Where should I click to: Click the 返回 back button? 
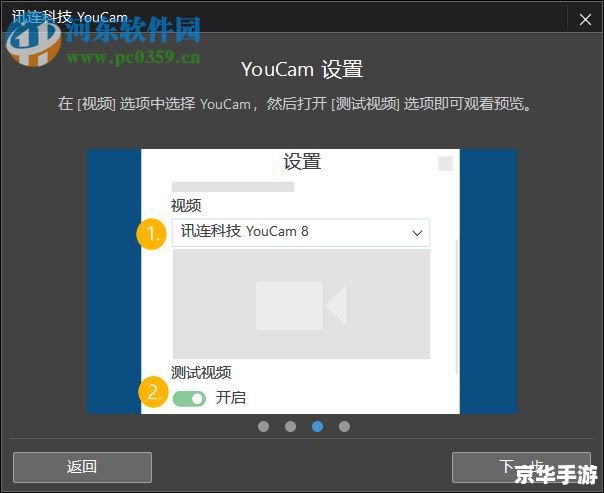tap(82, 467)
